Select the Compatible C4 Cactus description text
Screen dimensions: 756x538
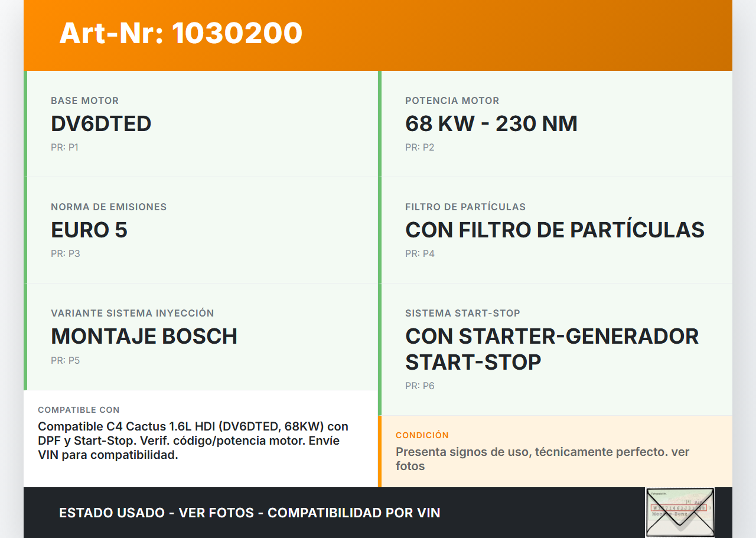(193, 441)
